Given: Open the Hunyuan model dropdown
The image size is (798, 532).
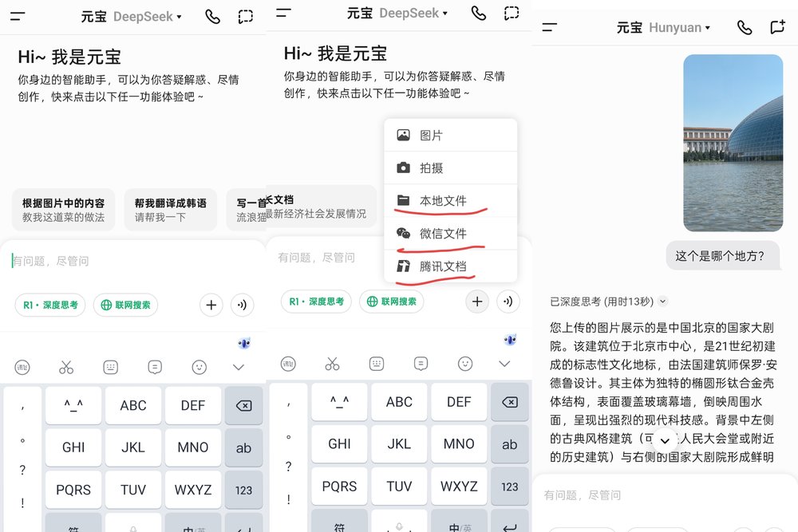Looking at the screenshot, I should click(679, 28).
